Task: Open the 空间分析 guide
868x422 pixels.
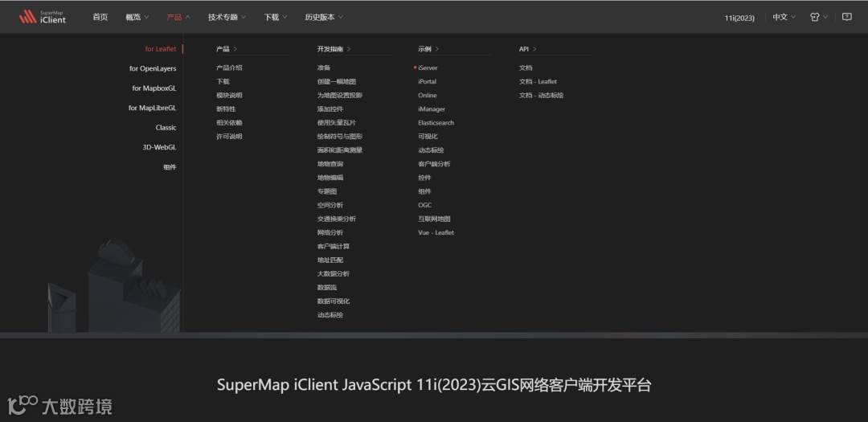Action: 330,205
